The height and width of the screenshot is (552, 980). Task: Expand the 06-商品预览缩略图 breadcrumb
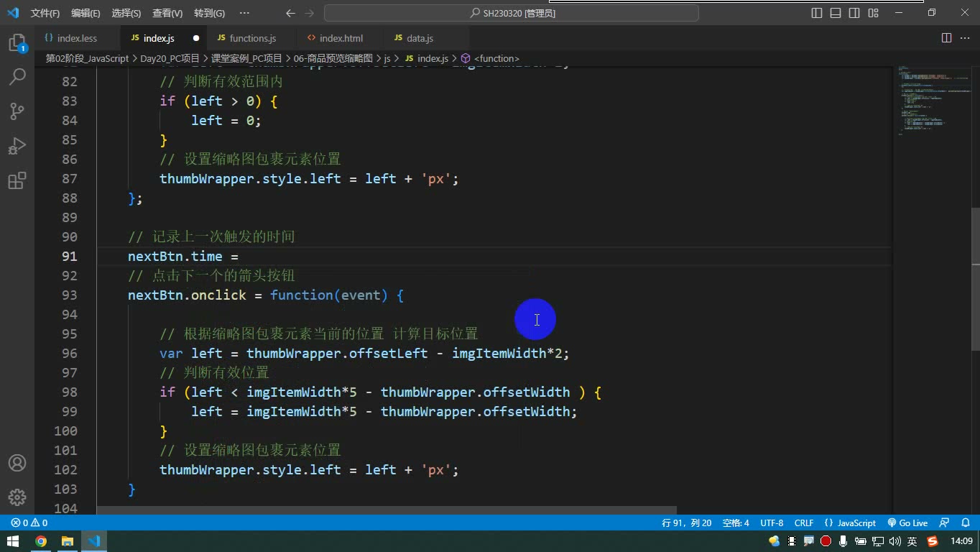click(x=333, y=58)
